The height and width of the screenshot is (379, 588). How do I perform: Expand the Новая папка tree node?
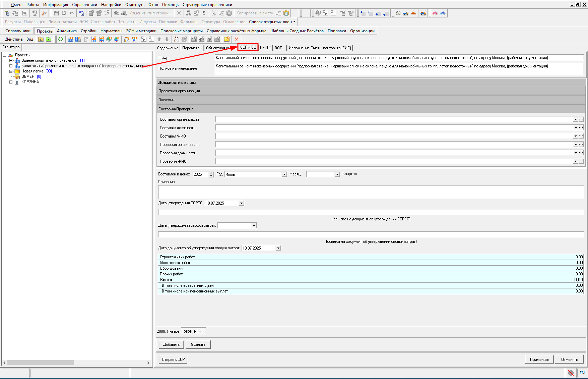[11, 71]
